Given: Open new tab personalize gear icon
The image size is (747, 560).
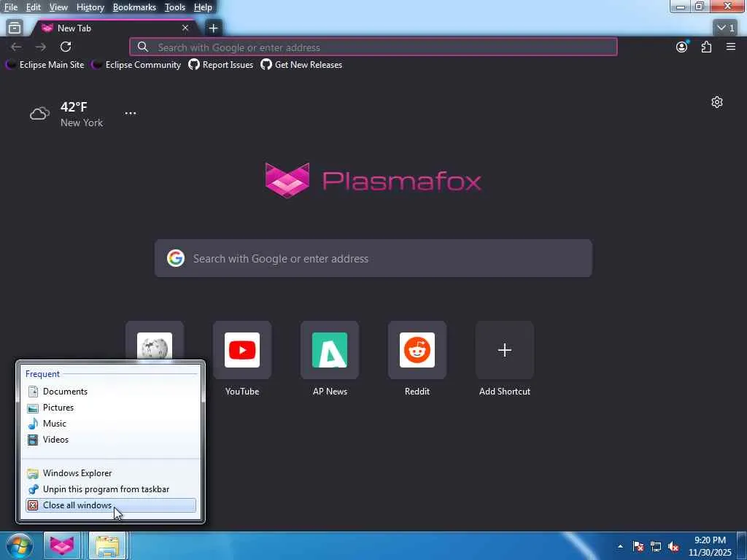Looking at the screenshot, I should [x=717, y=102].
